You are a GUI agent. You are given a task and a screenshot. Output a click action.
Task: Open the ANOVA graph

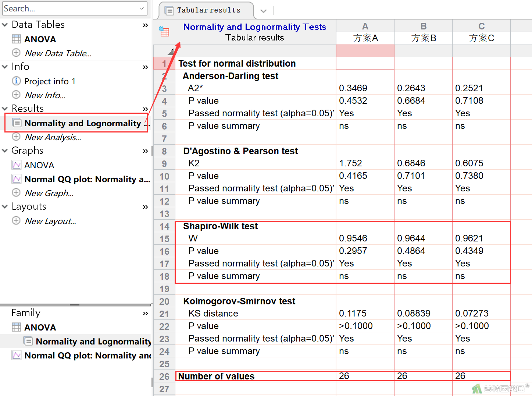[39, 165]
